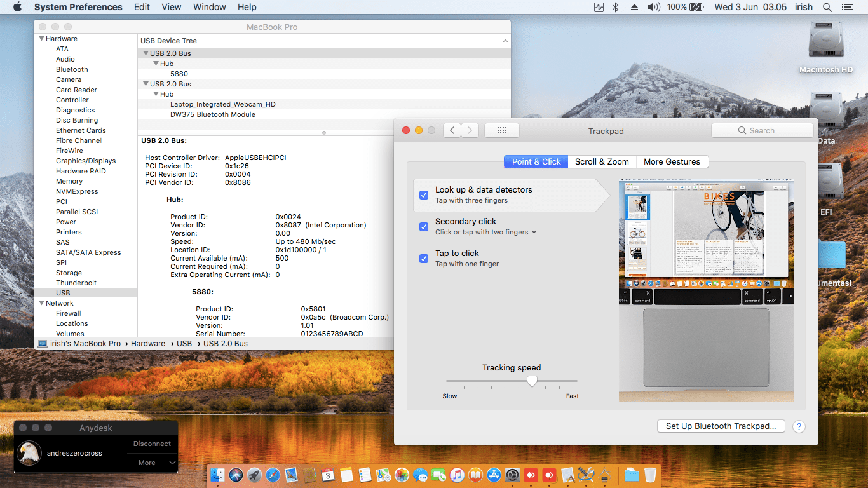Open Spotlight search magnifier in menu bar
Viewport: 868px width, 488px height.
(x=827, y=7)
